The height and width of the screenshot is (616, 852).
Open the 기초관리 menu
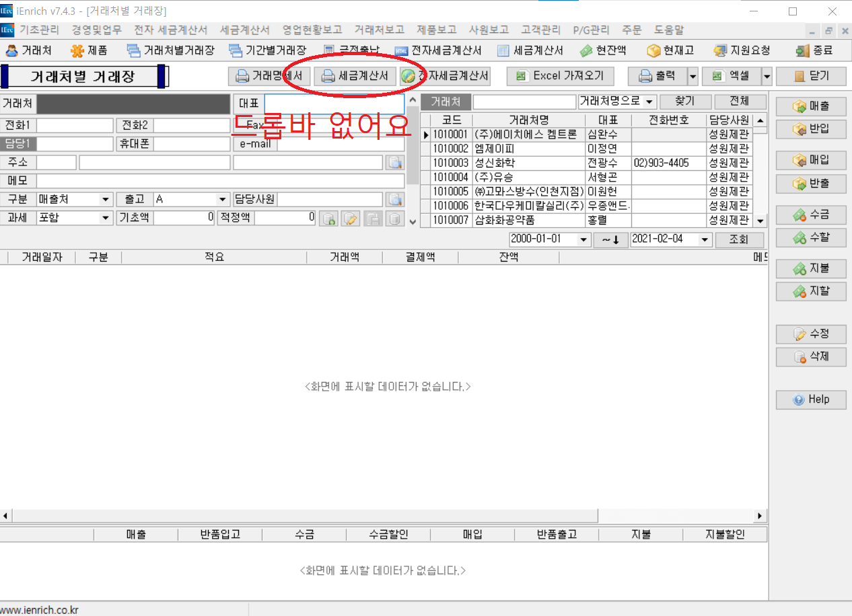point(39,30)
